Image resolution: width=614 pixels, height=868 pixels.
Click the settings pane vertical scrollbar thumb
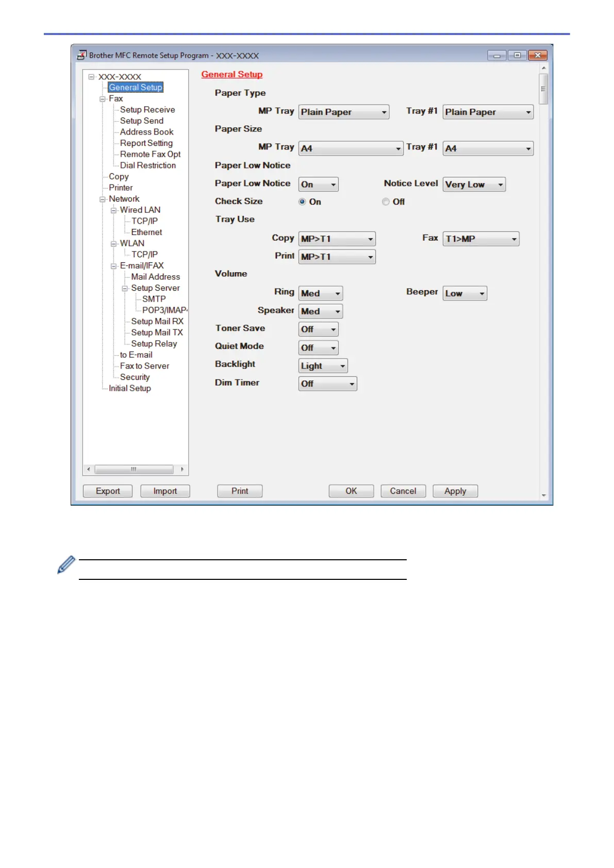coord(543,89)
